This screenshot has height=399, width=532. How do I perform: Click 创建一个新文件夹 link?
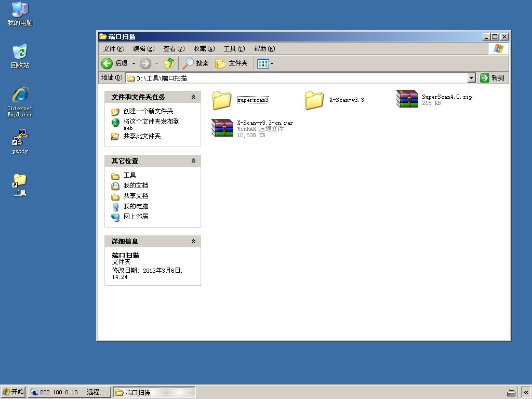click(x=148, y=111)
